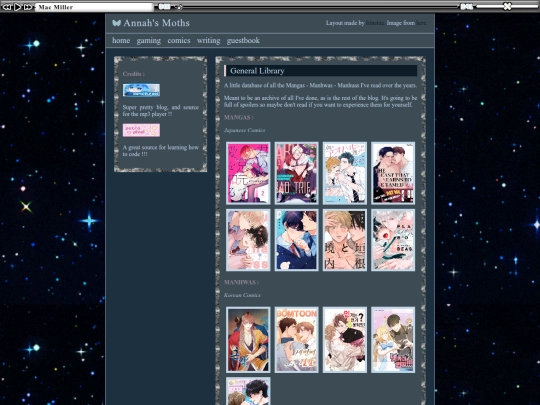The height and width of the screenshot is (405, 540).
Task: Open the gaming section
Action: (x=148, y=41)
